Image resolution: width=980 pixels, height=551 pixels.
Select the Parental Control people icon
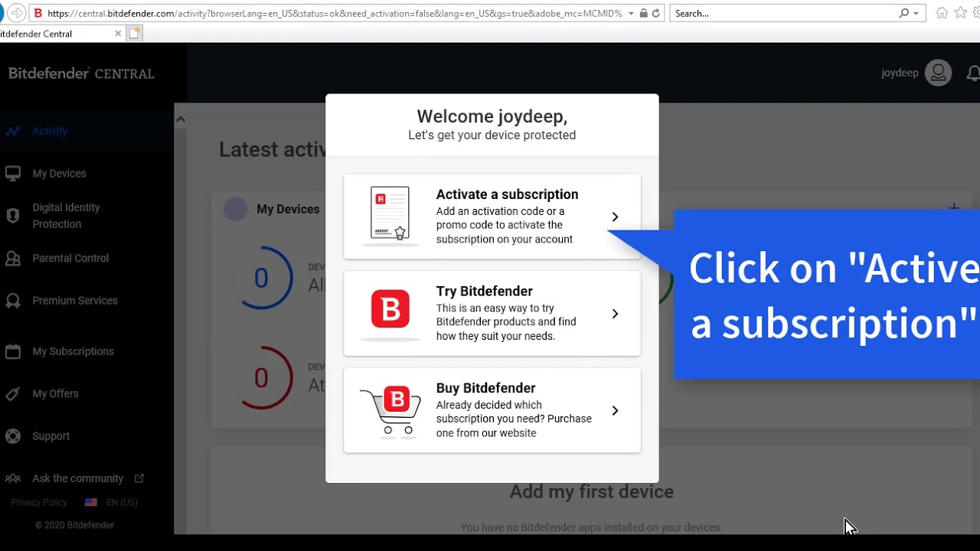[12, 259]
